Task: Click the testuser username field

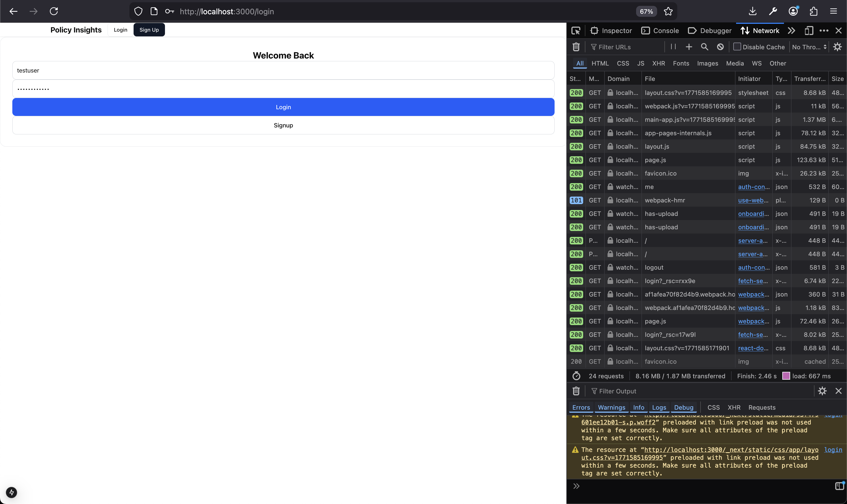Action: [283, 70]
